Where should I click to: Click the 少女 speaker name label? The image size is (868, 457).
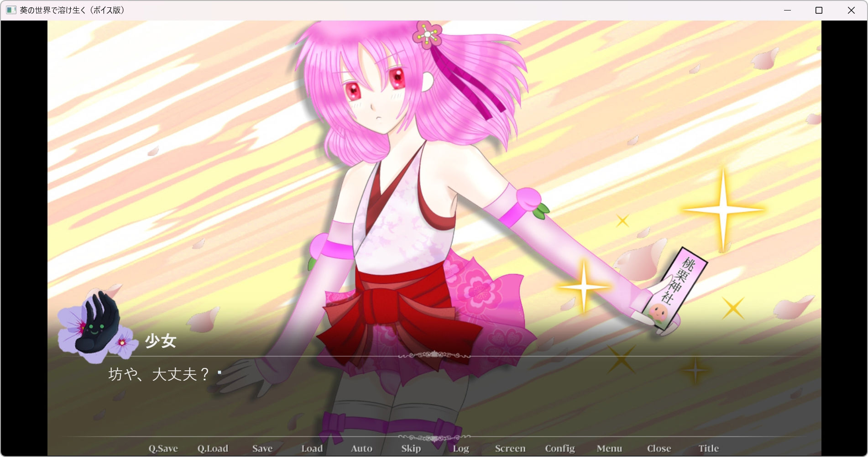161,341
